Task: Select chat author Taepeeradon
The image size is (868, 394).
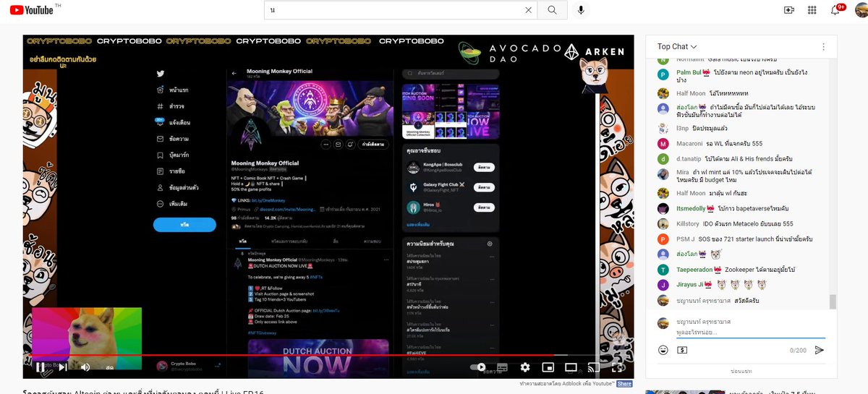Action: click(x=694, y=269)
